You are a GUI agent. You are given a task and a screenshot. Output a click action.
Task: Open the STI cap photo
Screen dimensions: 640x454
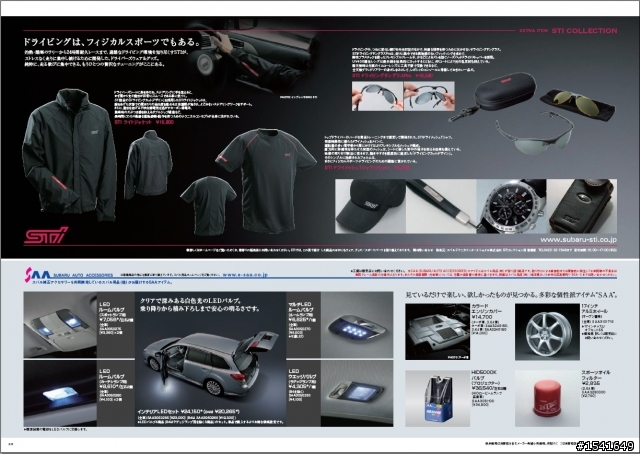(370, 206)
